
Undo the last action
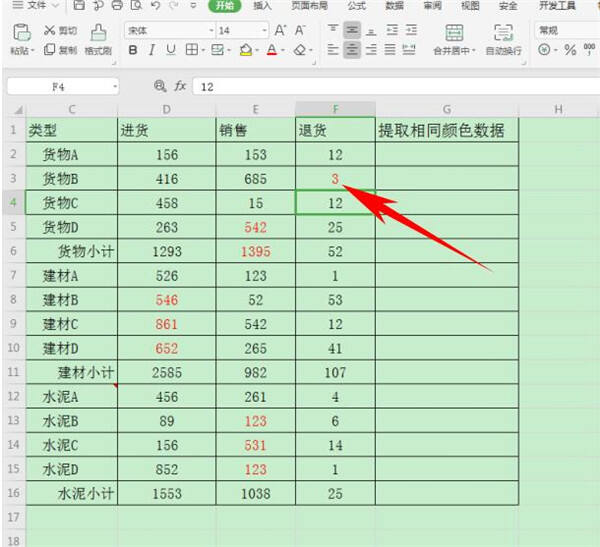(155, 5)
